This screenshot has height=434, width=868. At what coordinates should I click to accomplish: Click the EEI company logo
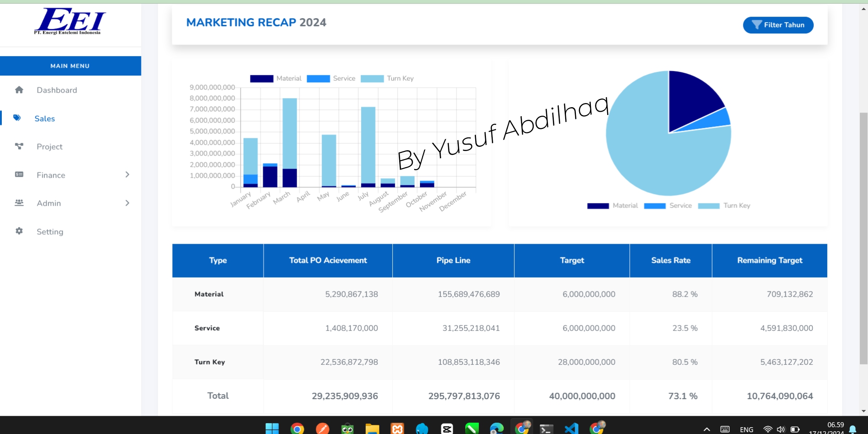pos(70,21)
